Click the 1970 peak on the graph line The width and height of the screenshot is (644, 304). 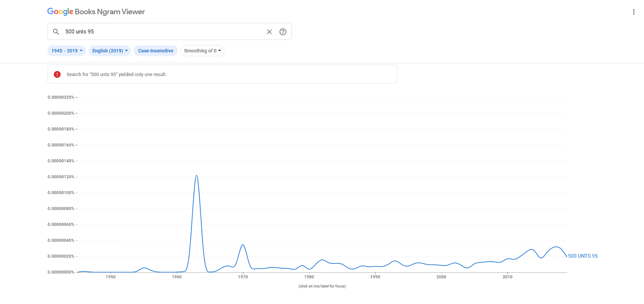(243, 245)
